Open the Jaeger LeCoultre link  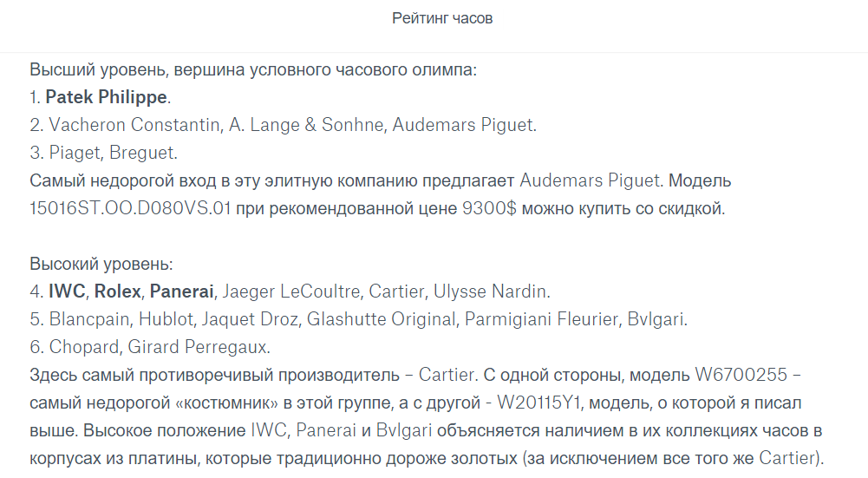[293, 291]
